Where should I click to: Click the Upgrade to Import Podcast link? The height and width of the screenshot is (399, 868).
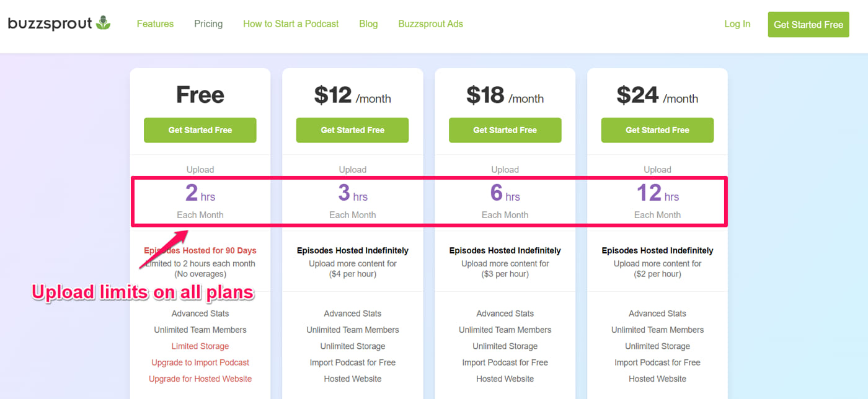(200, 362)
